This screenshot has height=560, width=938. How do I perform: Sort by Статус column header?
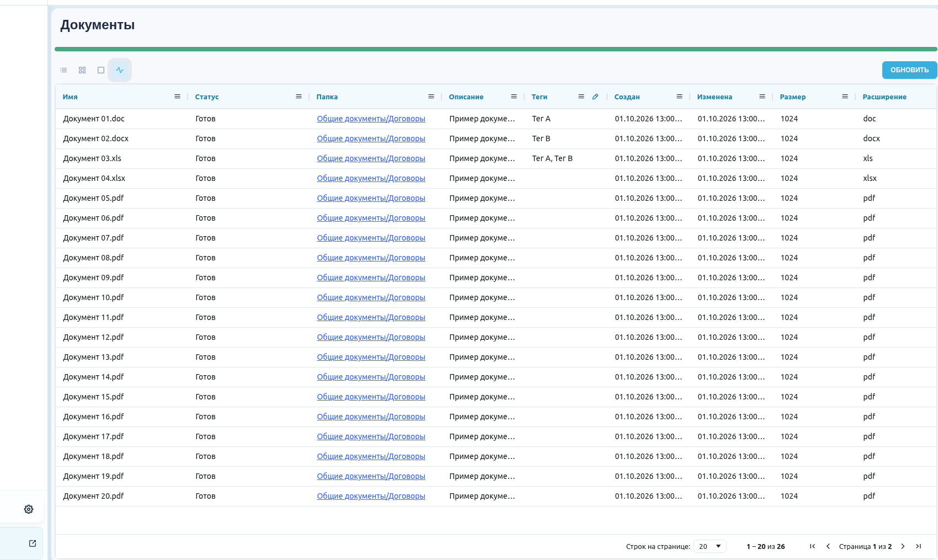(207, 97)
